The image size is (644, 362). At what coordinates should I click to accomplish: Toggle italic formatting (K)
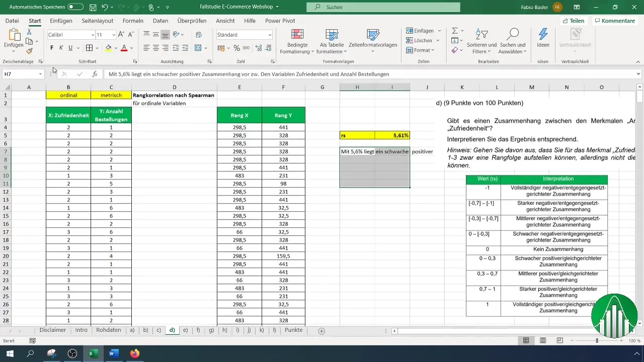pyautogui.click(x=61, y=48)
